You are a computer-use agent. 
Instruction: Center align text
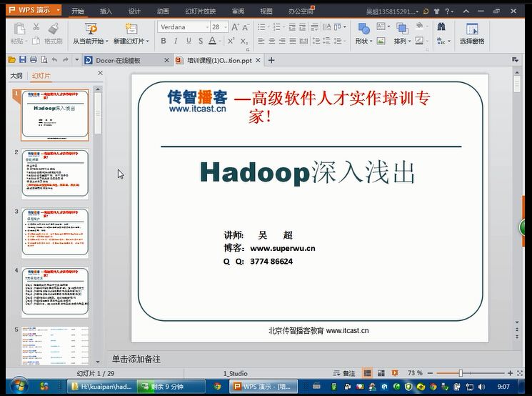tap(272, 41)
